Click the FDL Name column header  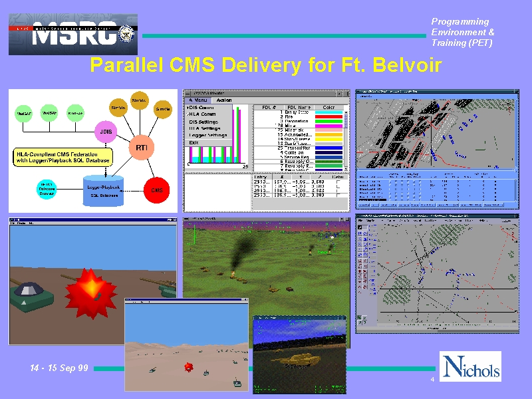pyautogui.click(x=299, y=107)
